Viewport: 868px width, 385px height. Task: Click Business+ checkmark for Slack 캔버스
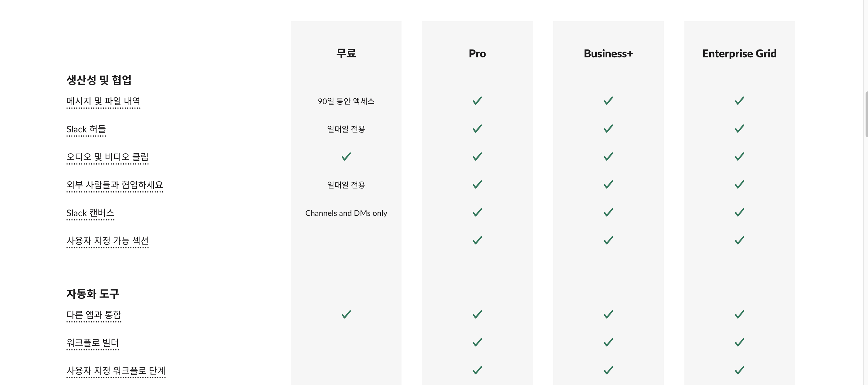pyautogui.click(x=608, y=213)
